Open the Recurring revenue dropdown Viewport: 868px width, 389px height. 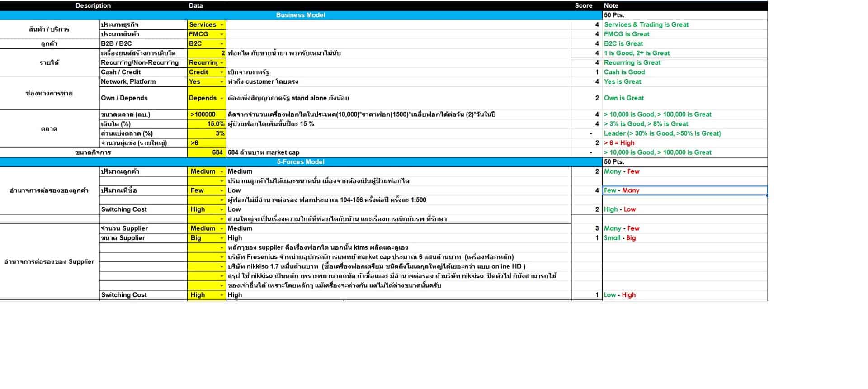222,63
